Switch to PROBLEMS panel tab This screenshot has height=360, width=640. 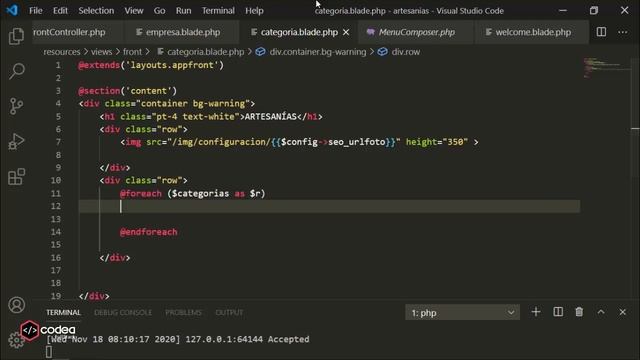point(183,313)
